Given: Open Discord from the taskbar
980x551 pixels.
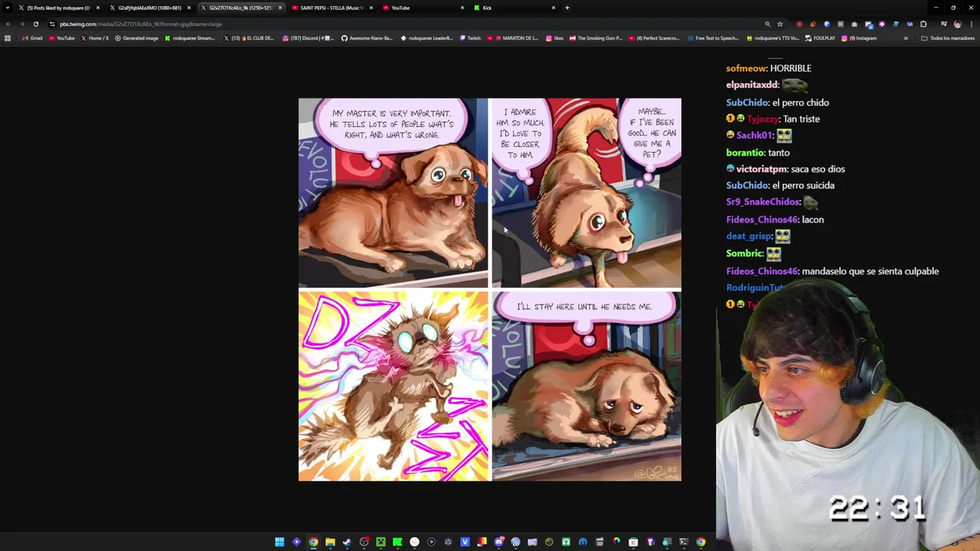Looking at the screenshot, I should point(498,542).
